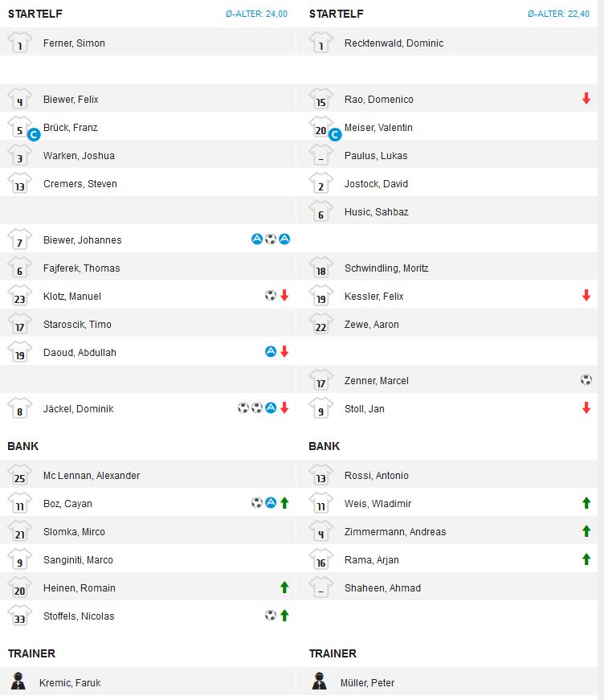Click green substituted-on arrow for Heinen, Romain

click(284, 587)
